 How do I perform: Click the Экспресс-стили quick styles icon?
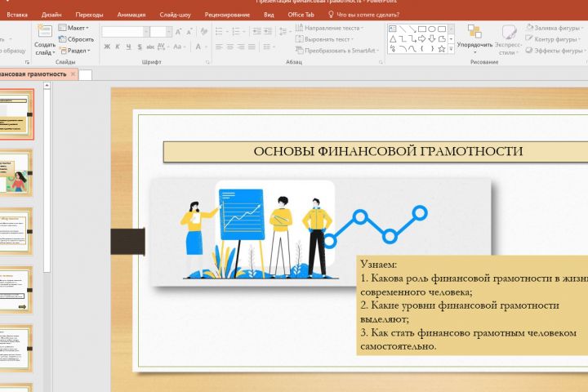pyautogui.click(x=509, y=33)
